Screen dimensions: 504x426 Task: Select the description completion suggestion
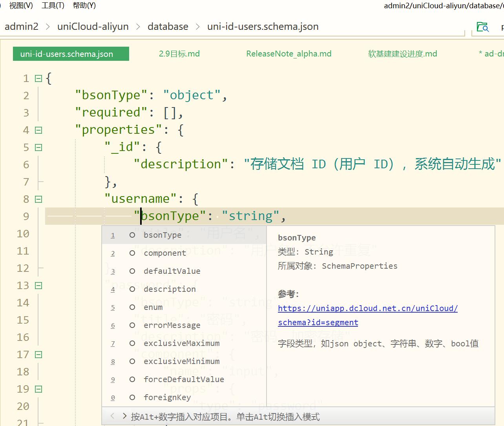[x=184, y=289]
